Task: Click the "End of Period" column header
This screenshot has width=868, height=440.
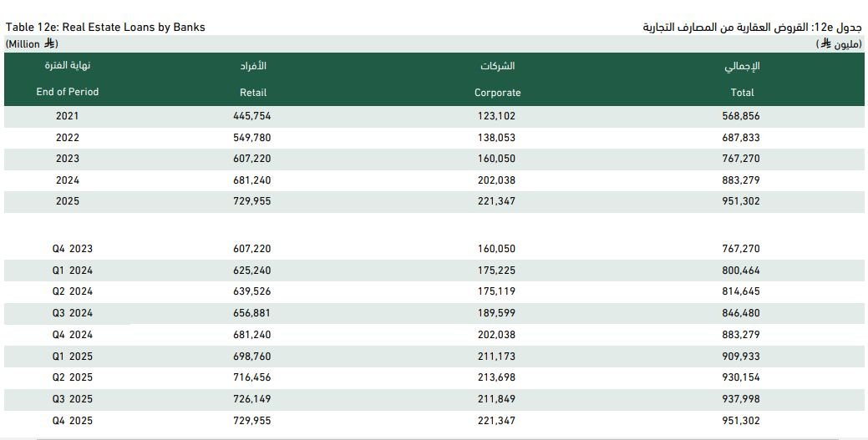Action: click(x=68, y=92)
